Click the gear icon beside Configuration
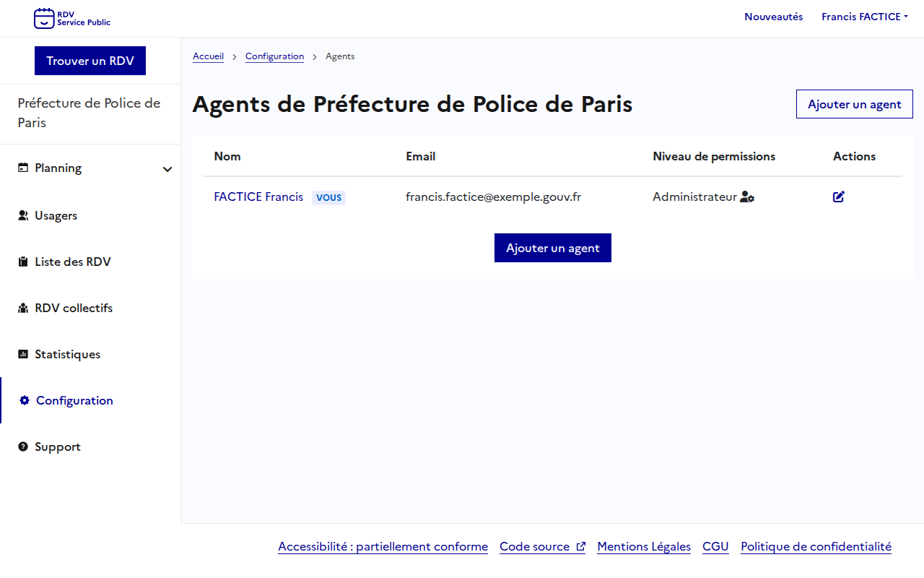 pos(25,400)
